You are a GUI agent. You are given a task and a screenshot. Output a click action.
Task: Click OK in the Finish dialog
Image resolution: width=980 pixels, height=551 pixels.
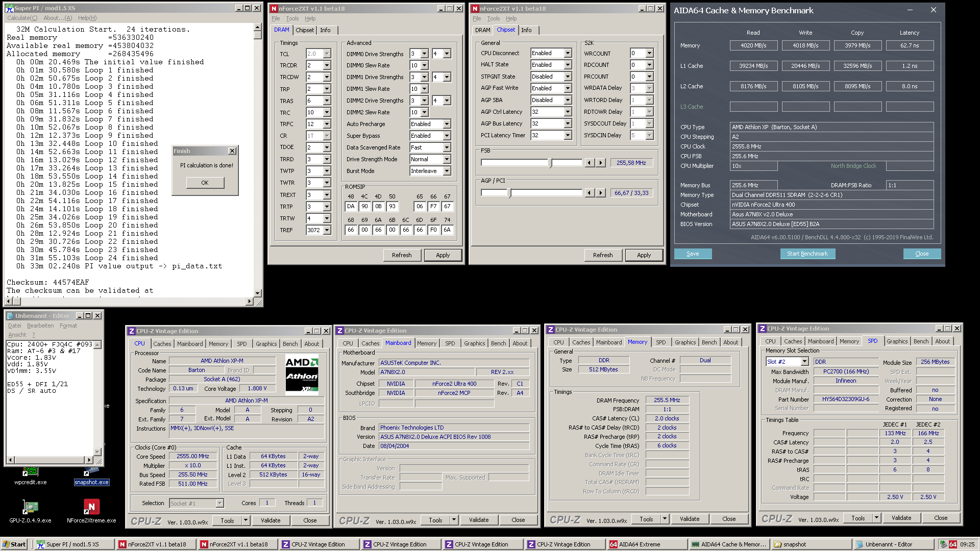[x=205, y=183]
